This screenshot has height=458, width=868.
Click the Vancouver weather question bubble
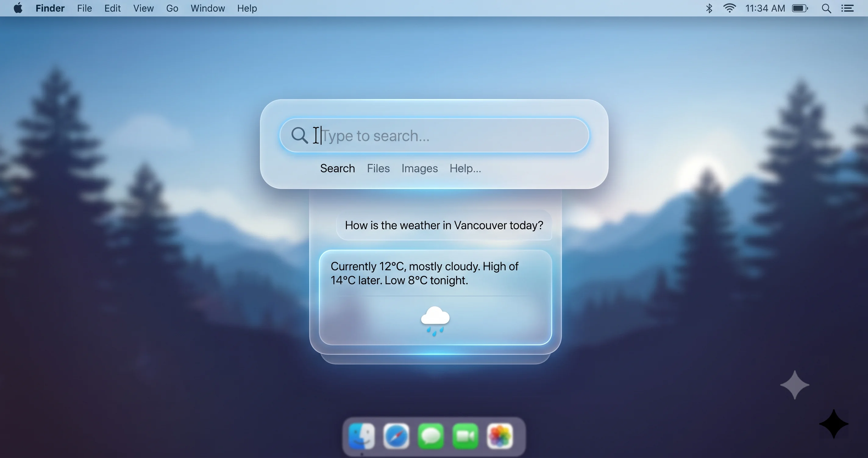[x=444, y=225]
